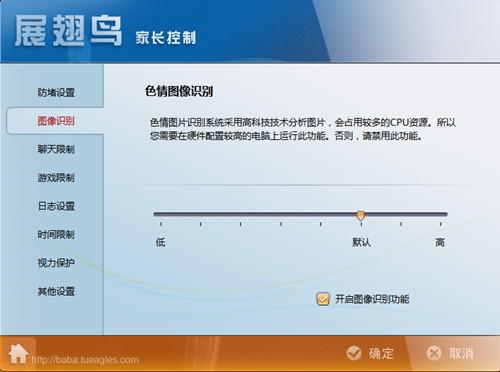Select the 图像识别 sidebar tab

coord(56,121)
